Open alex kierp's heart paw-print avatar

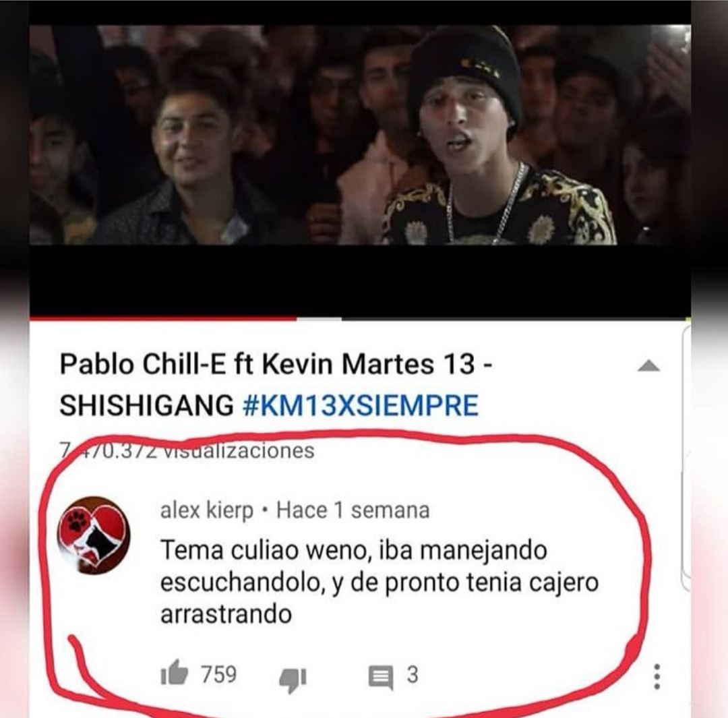94,534
